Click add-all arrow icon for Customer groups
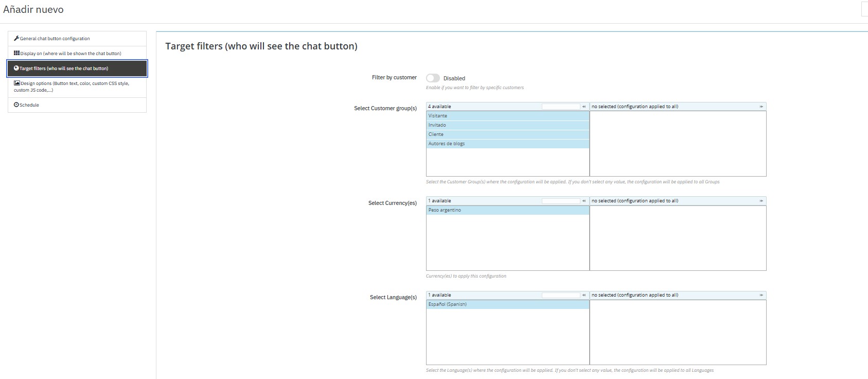 (584, 107)
